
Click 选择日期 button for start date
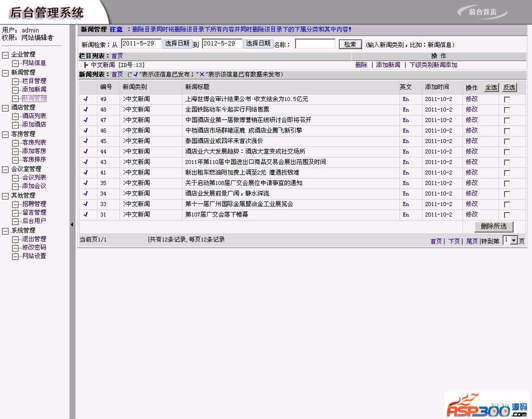[x=177, y=43]
